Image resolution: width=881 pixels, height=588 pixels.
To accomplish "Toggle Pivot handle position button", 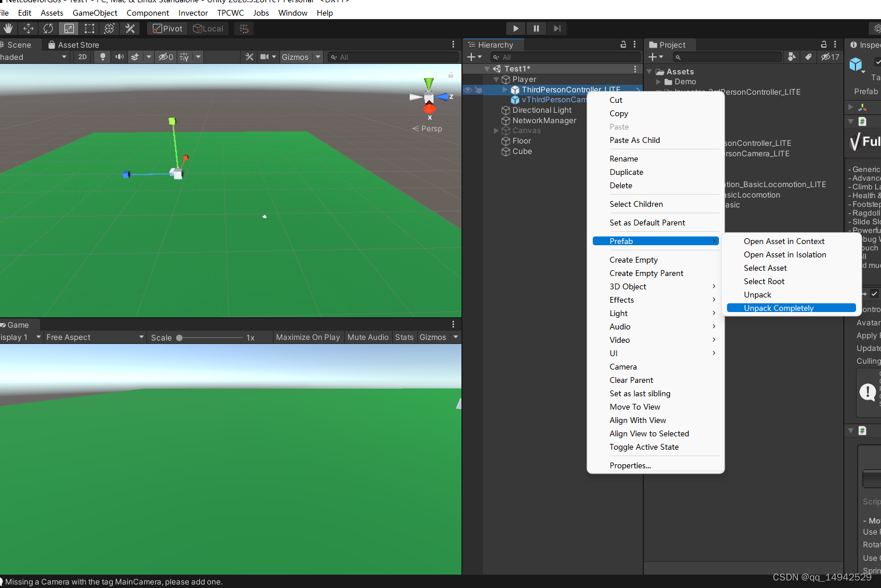I will point(167,28).
